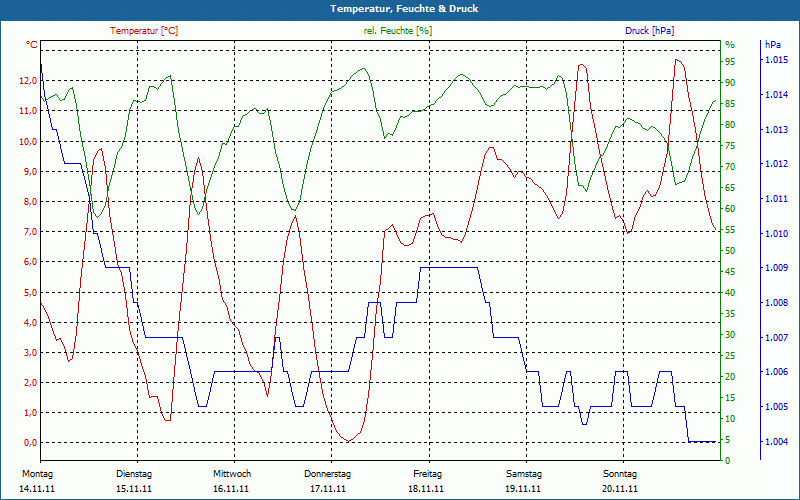Screen dimensions: 800x500
Task: Click the humidity axis value '50'
Action: click(x=730, y=251)
